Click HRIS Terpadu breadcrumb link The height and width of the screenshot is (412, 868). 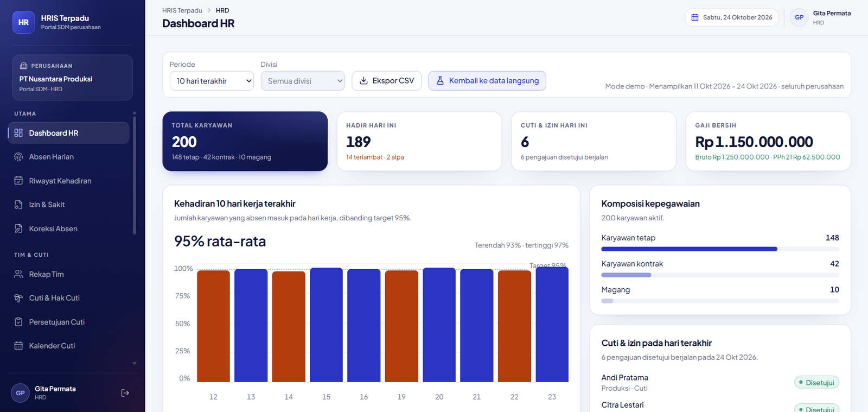182,10
